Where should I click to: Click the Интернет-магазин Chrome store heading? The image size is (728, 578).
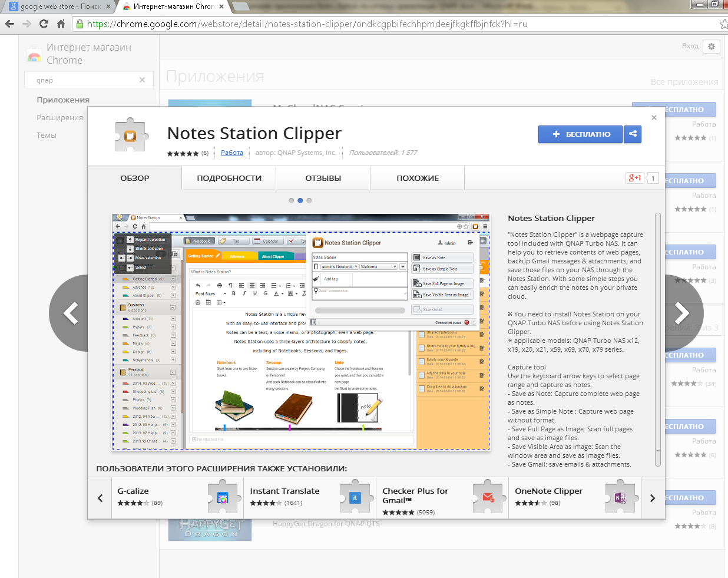pos(89,54)
